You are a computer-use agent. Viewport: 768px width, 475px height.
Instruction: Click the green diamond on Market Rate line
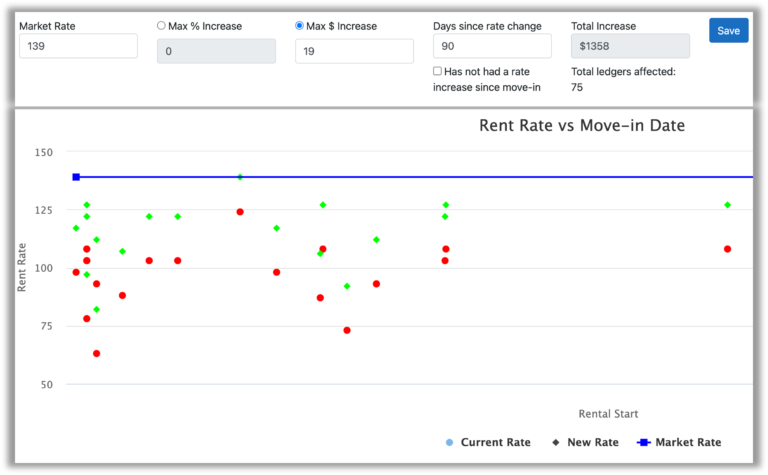(240, 177)
